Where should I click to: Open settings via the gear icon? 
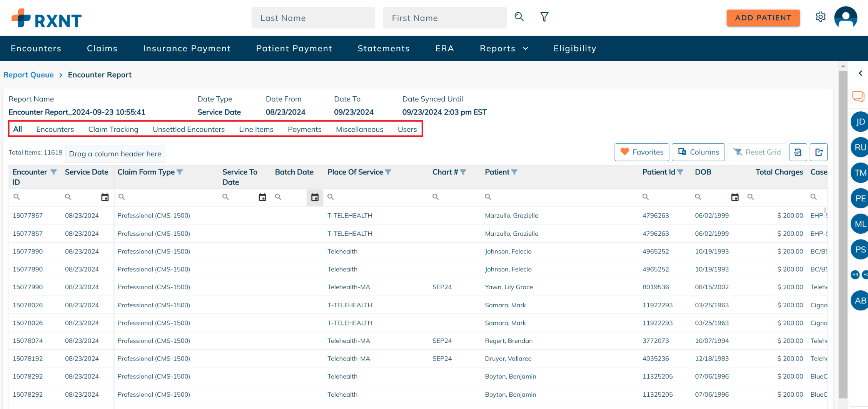820,17
